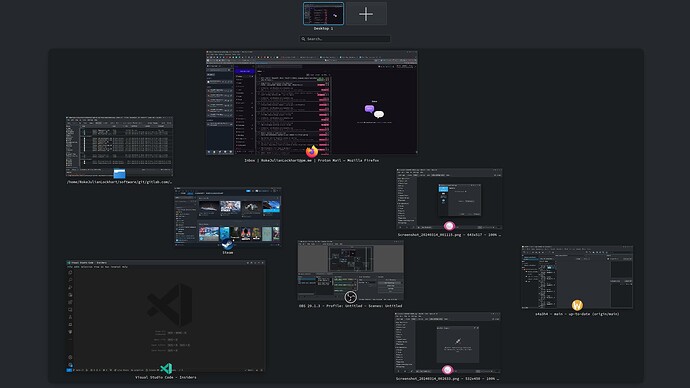Select the Desktop 1 thumbnail
The image size is (690, 388).
(323, 14)
